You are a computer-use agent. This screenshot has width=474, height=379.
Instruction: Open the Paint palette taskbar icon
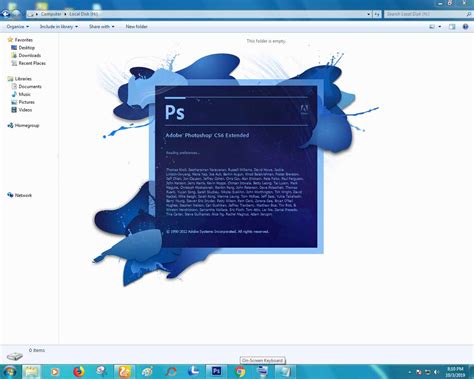[147, 371]
